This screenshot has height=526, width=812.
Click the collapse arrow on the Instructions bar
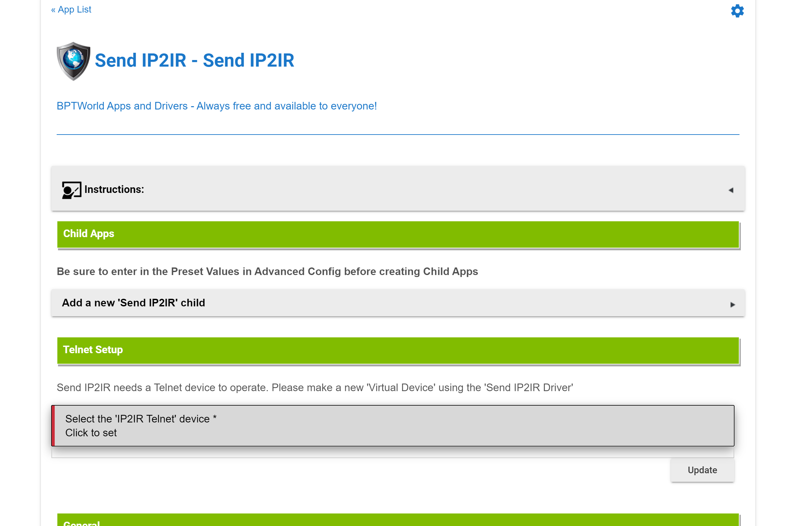tap(731, 190)
